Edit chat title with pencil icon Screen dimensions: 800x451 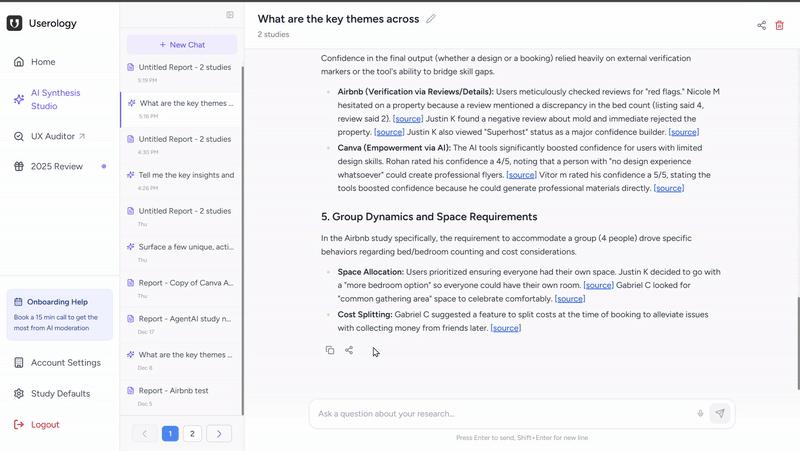click(431, 19)
